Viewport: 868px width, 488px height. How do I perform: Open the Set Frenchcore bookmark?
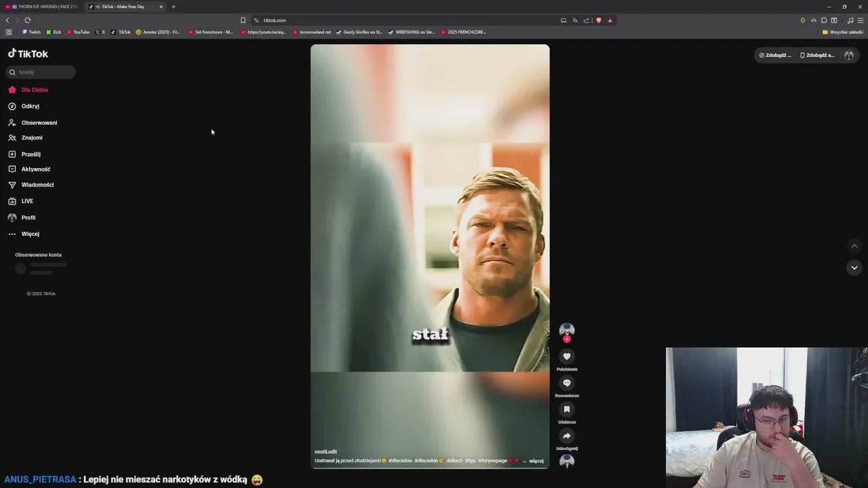pyautogui.click(x=211, y=32)
